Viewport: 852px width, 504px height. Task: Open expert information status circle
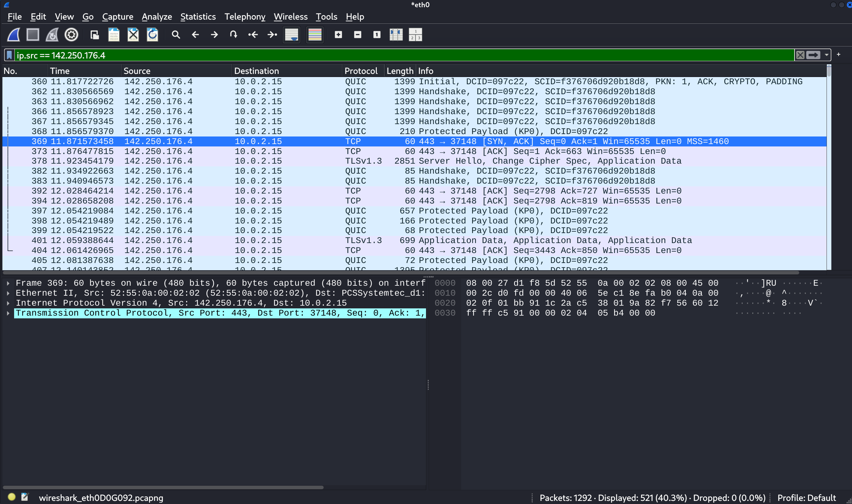tap(12, 497)
